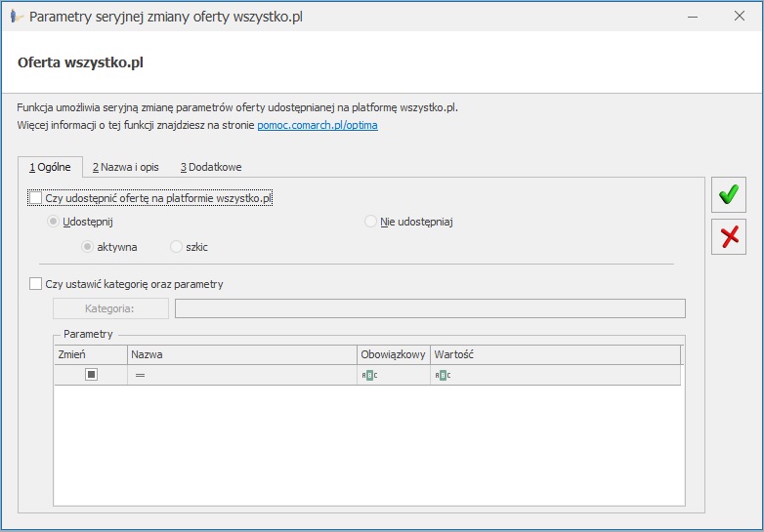The width and height of the screenshot is (764, 532).
Task: Open the 3 Dodatkowe tab
Action: pyautogui.click(x=211, y=167)
